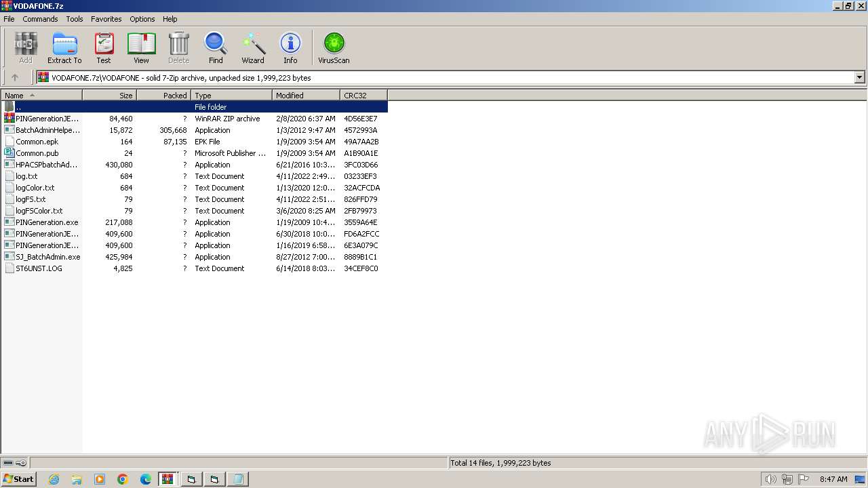Click the Common.pub Publisher file icon
The width and height of the screenshot is (868, 488).
pyautogui.click(x=9, y=153)
